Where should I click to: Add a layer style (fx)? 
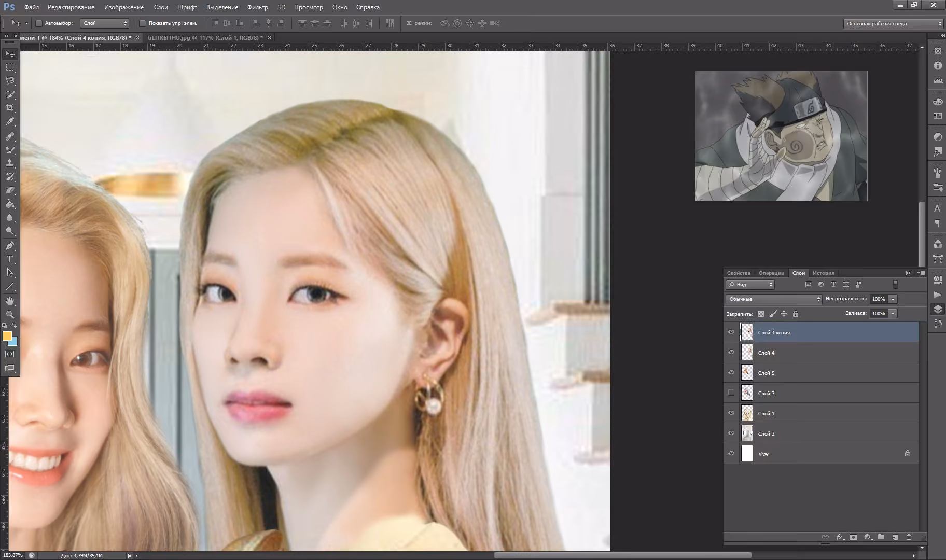[839, 537]
